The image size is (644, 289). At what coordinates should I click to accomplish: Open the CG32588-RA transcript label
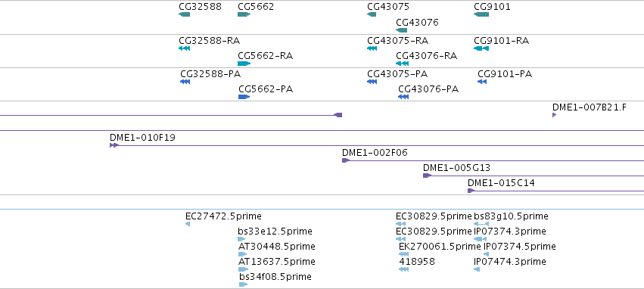tap(209, 41)
